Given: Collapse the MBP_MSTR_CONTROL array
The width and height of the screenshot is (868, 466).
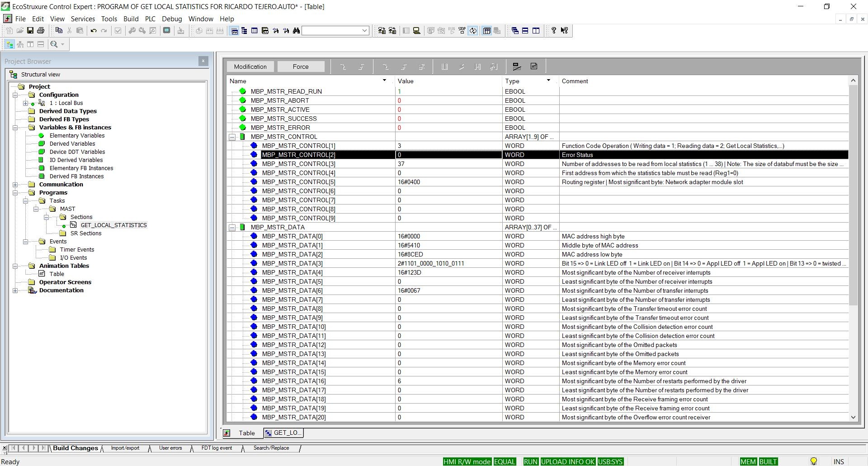Looking at the screenshot, I should point(232,137).
